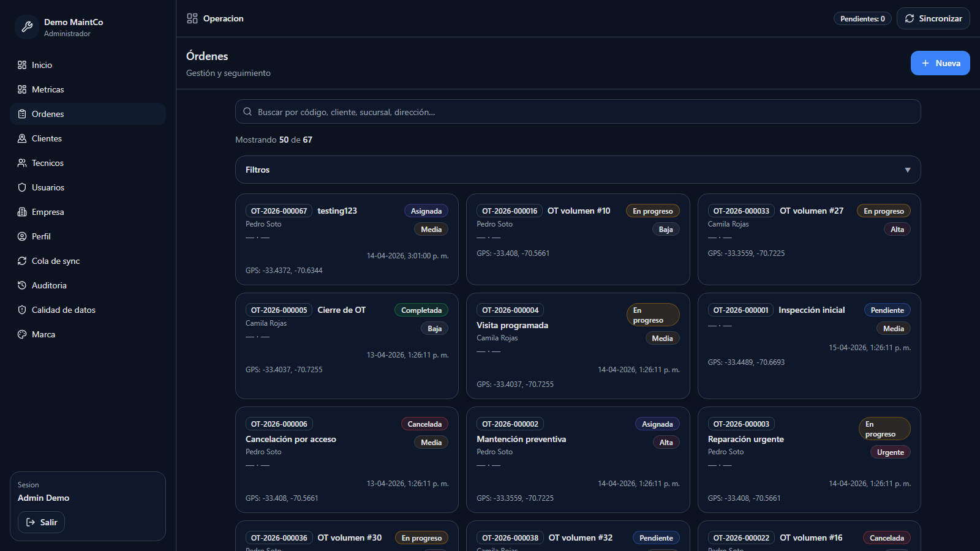Click the Cola de sync refresh icon
Image resolution: width=980 pixels, height=551 pixels.
tap(22, 261)
